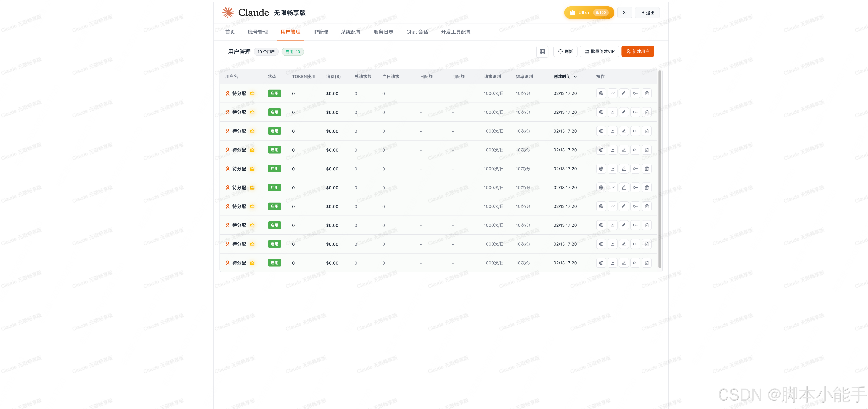Click the edit pencil icon in the third row
This screenshot has width=868, height=409.
coord(624,131)
